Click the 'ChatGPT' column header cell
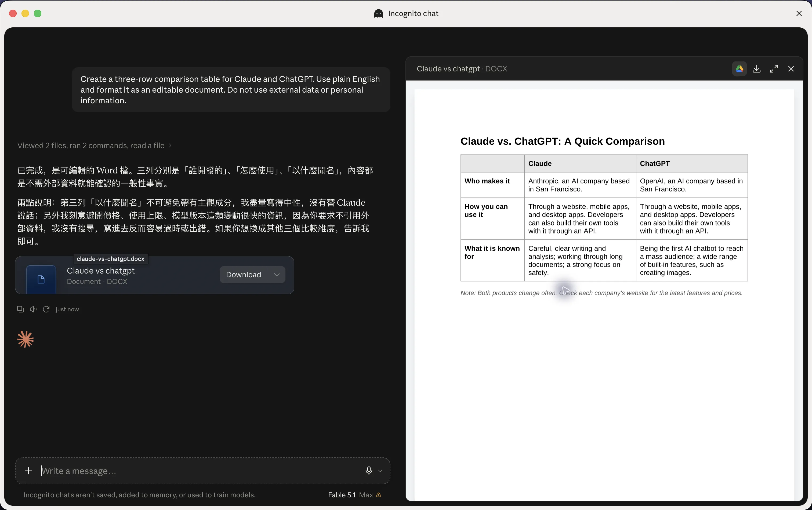This screenshot has height=510, width=812. [692, 163]
